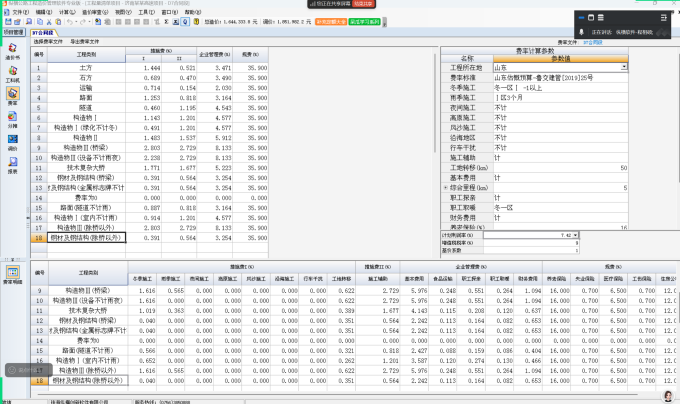Select the D7合同段 document tab
The height and width of the screenshot is (404, 680).
pyautogui.click(x=42, y=33)
